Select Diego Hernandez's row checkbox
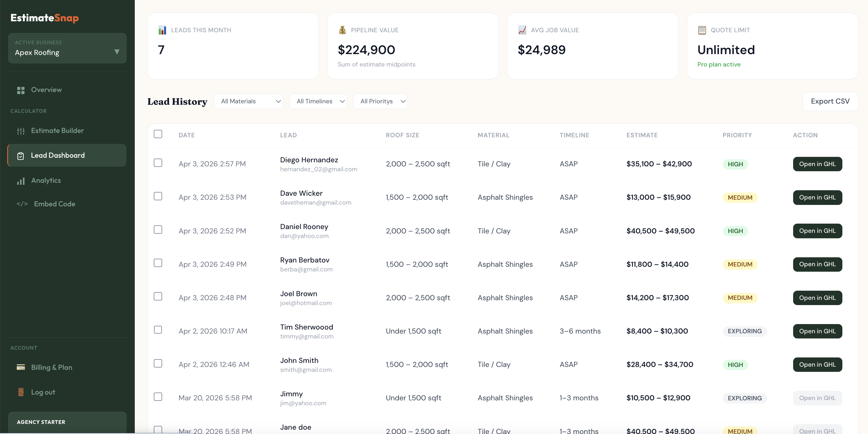Image resolution: width=868 pixels, height=434 pixels. click(158, 163)
